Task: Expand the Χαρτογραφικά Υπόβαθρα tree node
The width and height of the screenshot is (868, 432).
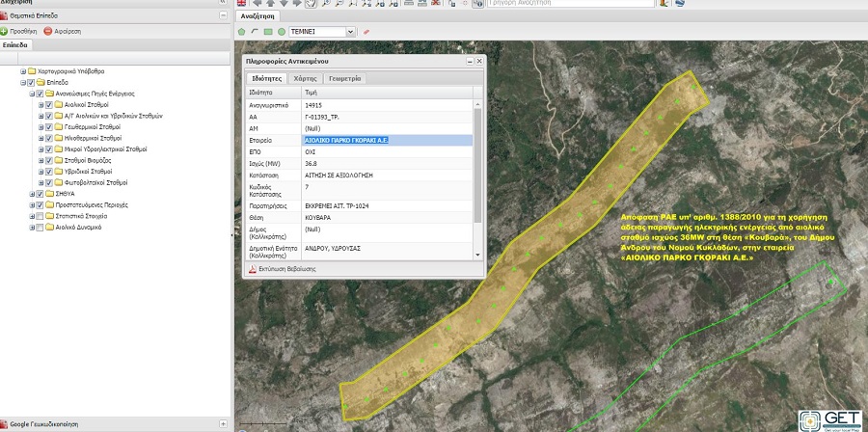Action: pos(22,71)
